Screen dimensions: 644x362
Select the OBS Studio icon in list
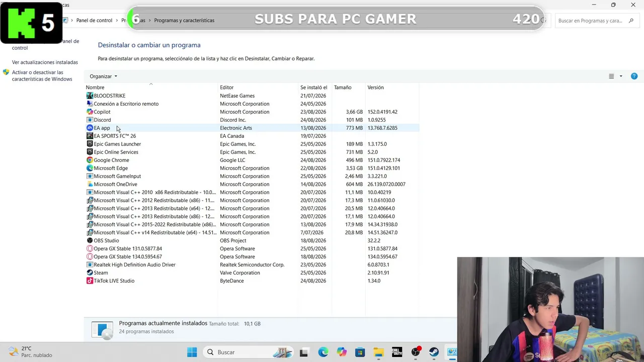coord(90,240)
